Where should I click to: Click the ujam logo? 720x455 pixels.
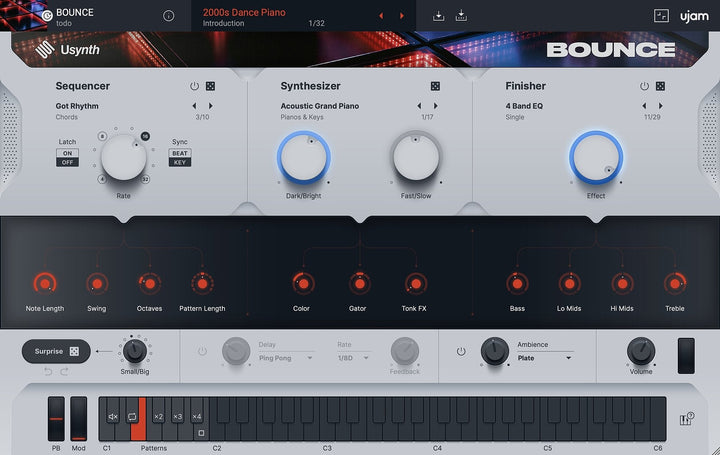694,17
